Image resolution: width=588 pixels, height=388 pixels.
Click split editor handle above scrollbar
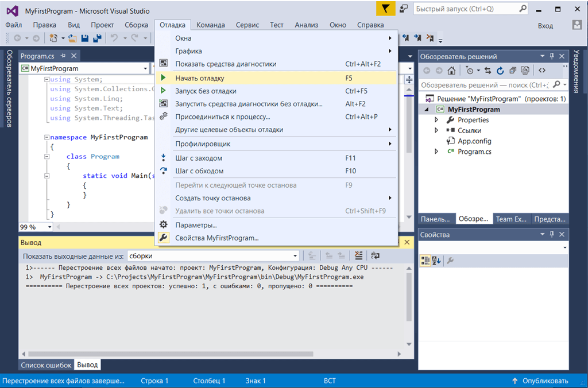pyautogui.click(x=409, y=79)
